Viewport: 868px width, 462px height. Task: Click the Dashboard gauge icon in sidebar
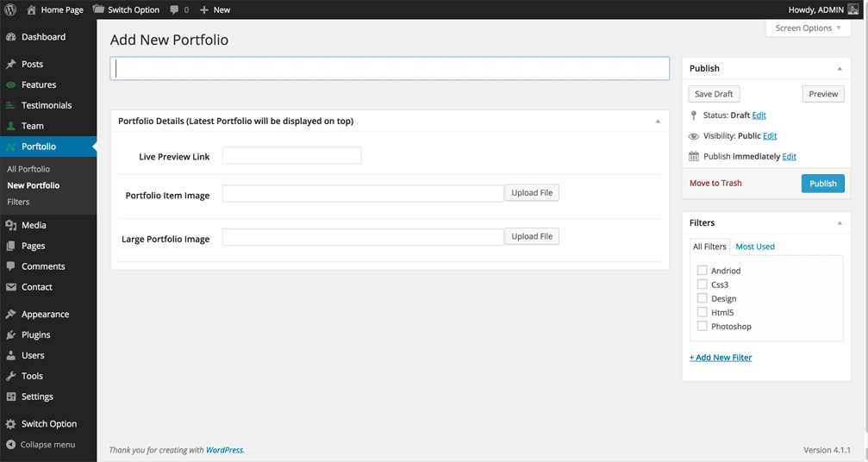click(11, 37)
